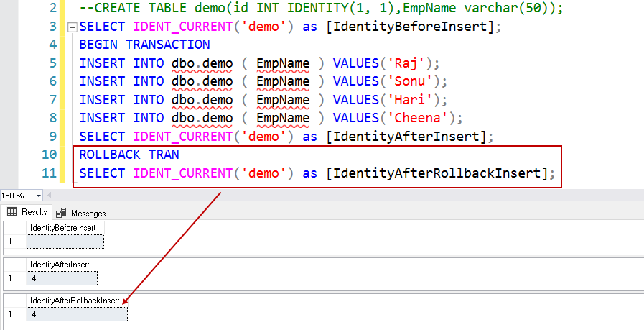Select the IdentityBeforeInsert value cell
Screen dimensions: 644x330
(65, 242)
